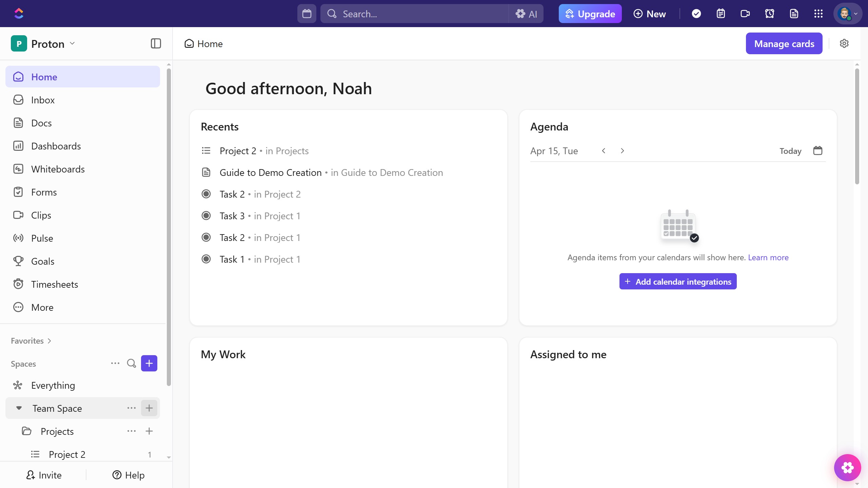The image size is (868, 488).
Task: Open the AI assistant in search bar
Action: tap(526, 14)
